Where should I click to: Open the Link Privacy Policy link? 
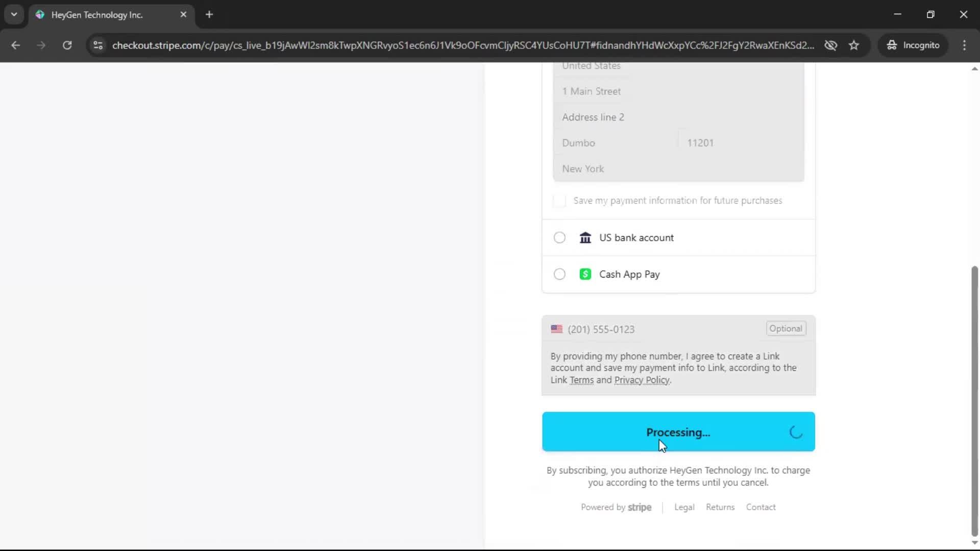point(642,380)
